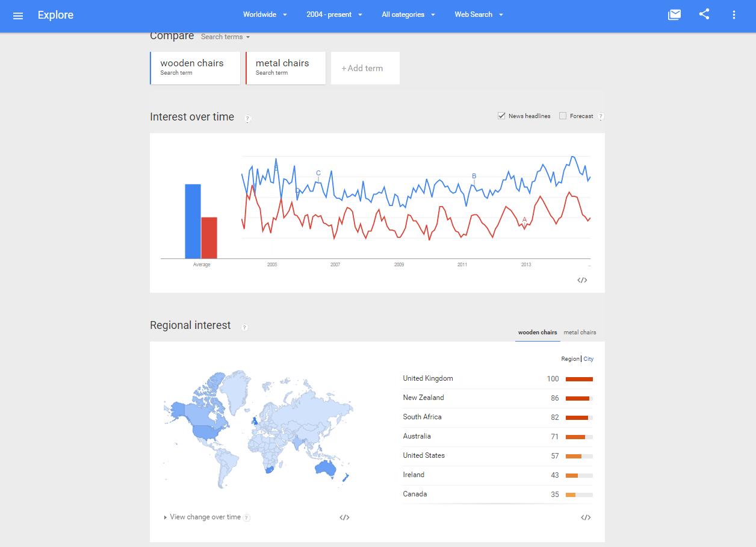Enable the Forecast checkbox
The image size is (756, 547).
point(563,116)
